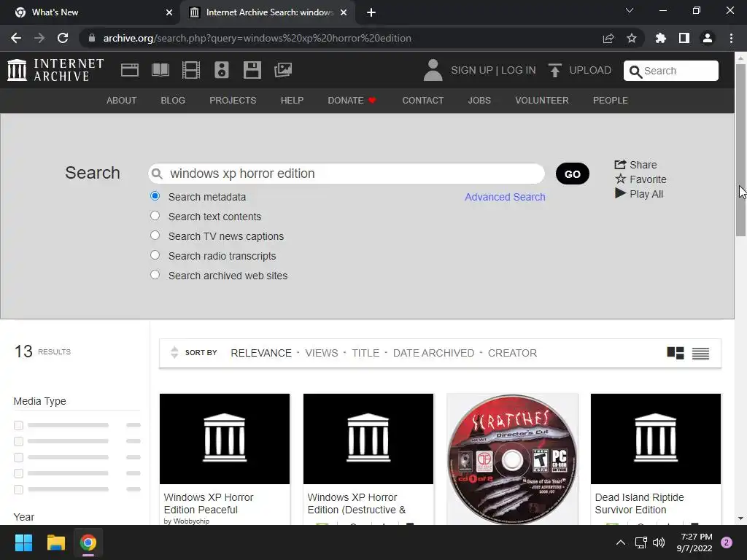The width and height of the screenshot is (747, 560).
Task: Open the Scratches Director's Cut thumbnail
Action: pyautogui.click(x=512, y=459)
